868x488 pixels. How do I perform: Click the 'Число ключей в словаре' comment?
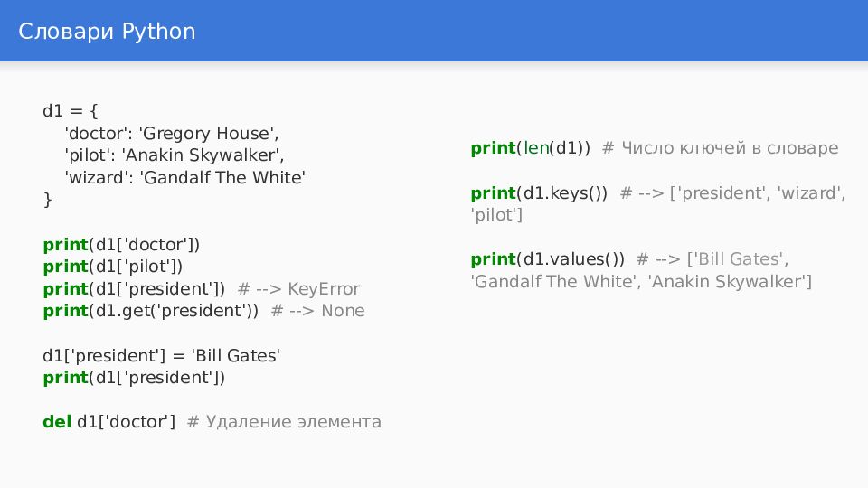730,148
